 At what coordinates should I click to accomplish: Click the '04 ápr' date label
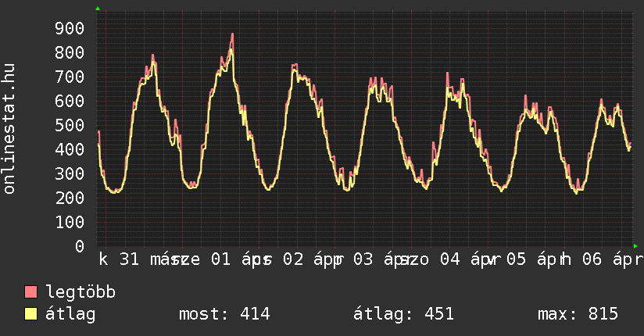click(461, 259)
